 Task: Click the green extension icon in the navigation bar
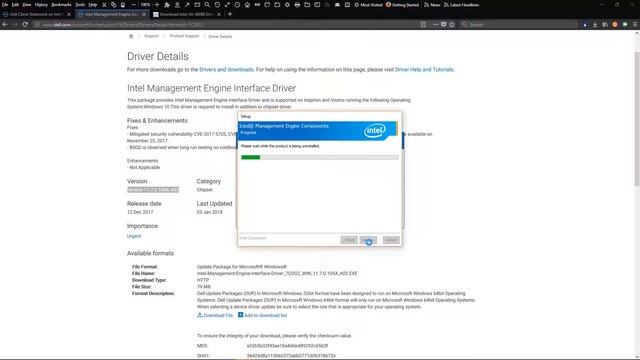point(625,24)
